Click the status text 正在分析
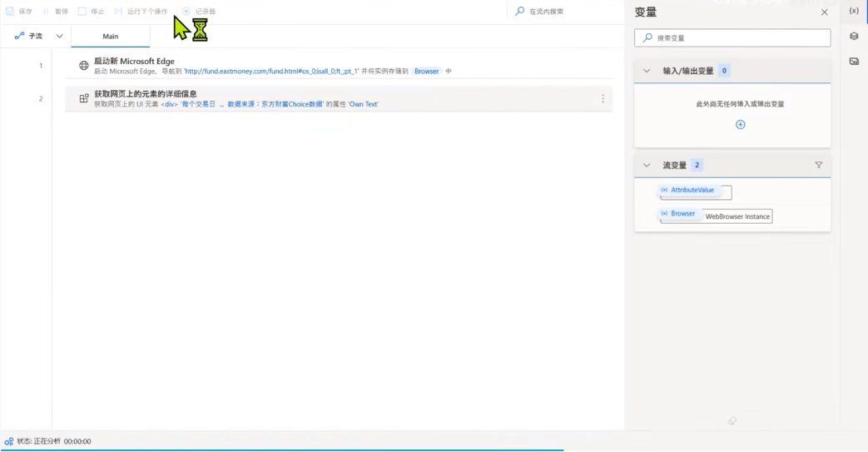 tap(47, 441)
